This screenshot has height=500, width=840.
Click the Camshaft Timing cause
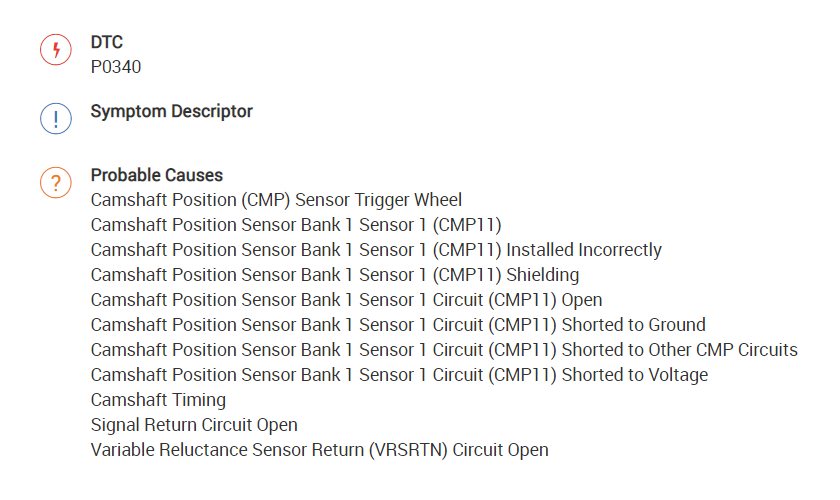158,400
